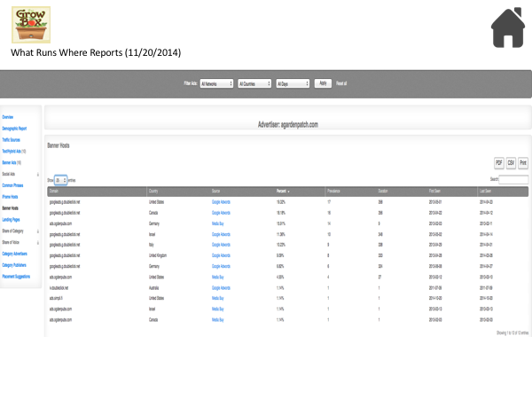This screenshot has width=532, height=399.
Task: Export the table as PDF
Action: coord(498,163)
